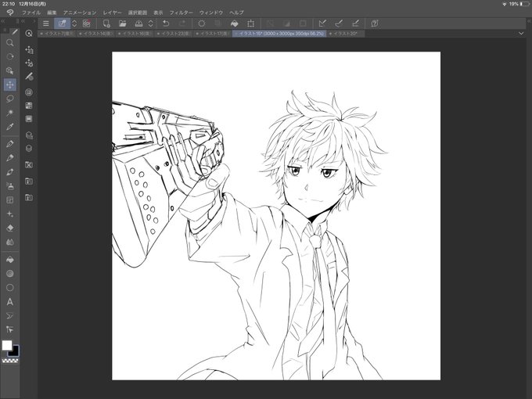
Task: Toggle Snap to Special Ruler icon
Action: tap(339, 23)
